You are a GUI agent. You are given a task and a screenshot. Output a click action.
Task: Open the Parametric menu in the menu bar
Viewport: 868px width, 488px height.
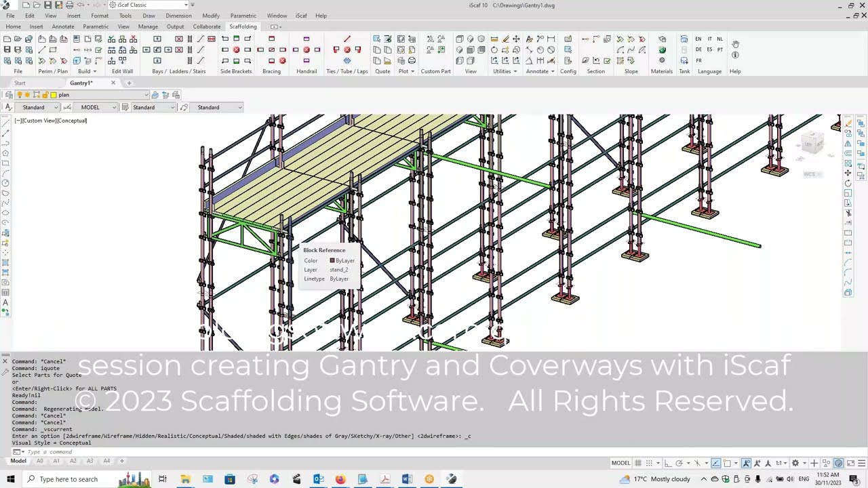(243, 16)
